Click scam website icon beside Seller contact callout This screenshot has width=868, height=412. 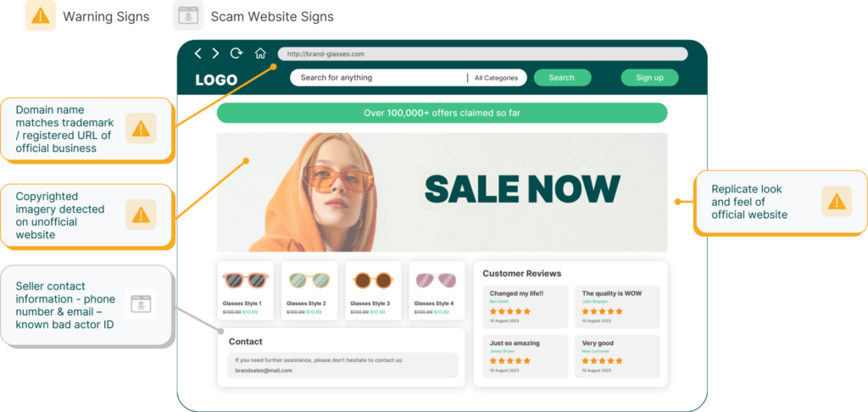click(x=141, y=303)
